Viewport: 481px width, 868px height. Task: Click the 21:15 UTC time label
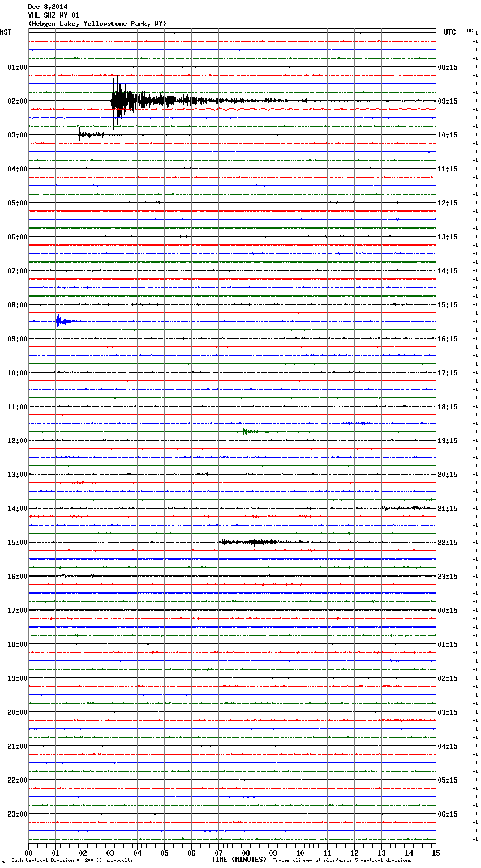tap(448, 509)
